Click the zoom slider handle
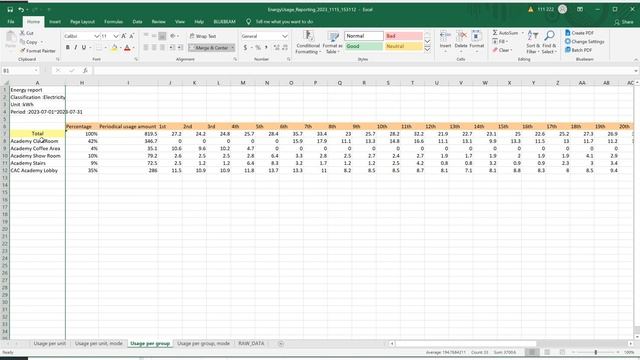Image resolution: width=640 pixels, height=360 pixels. click(596, 352)
